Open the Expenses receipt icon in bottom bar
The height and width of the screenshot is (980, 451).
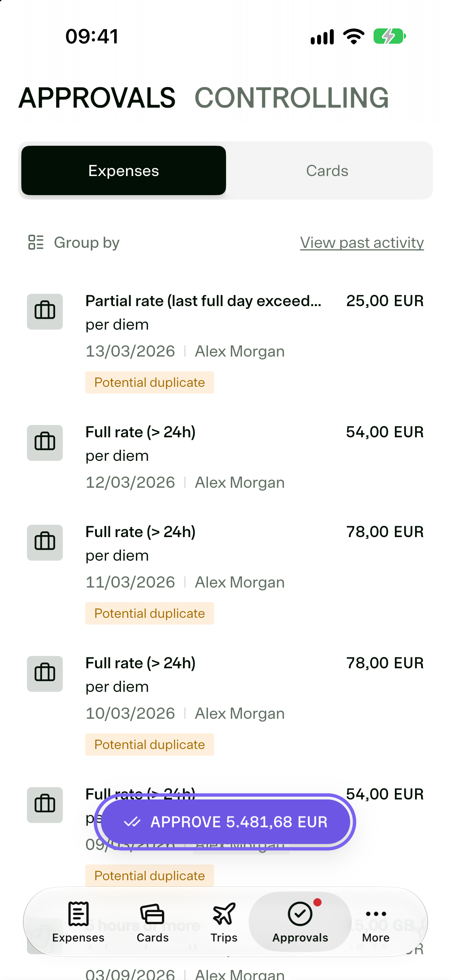point(79,913)
